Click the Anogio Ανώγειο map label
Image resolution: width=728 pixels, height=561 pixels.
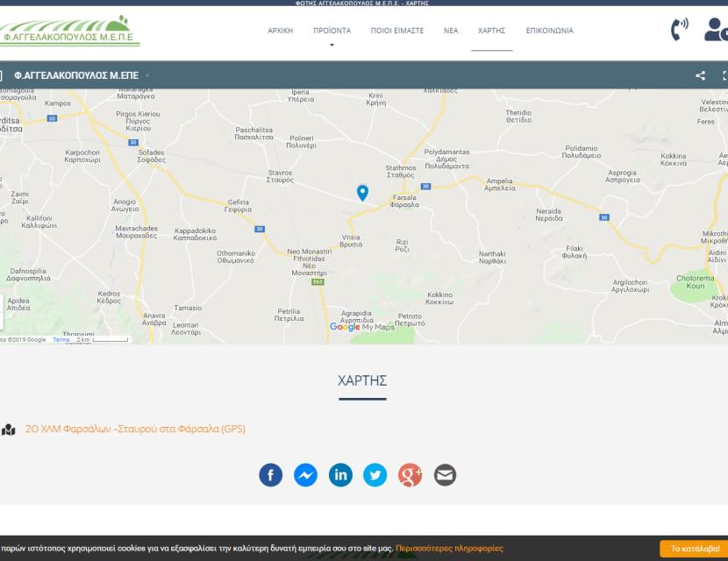click(x=125, y=205)
